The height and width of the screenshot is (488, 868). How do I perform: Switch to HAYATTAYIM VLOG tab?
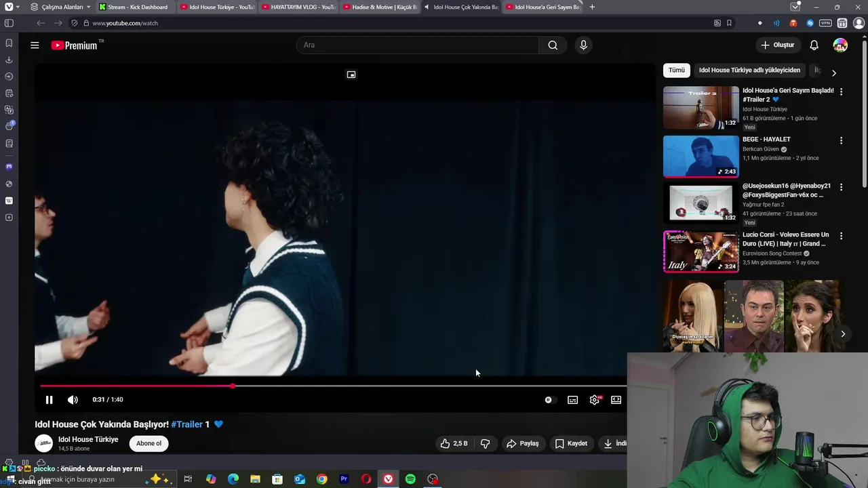(298, 7)
